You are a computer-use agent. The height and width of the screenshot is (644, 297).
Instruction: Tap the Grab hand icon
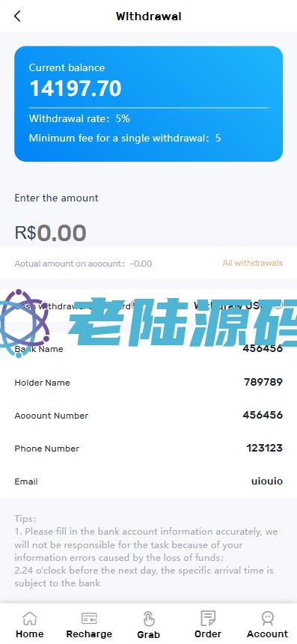[148, 619]
